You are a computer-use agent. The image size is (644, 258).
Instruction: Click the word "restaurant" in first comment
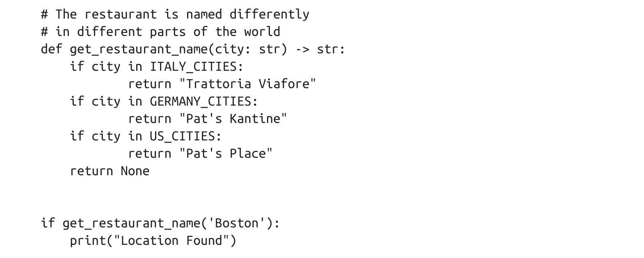point(120,14)
